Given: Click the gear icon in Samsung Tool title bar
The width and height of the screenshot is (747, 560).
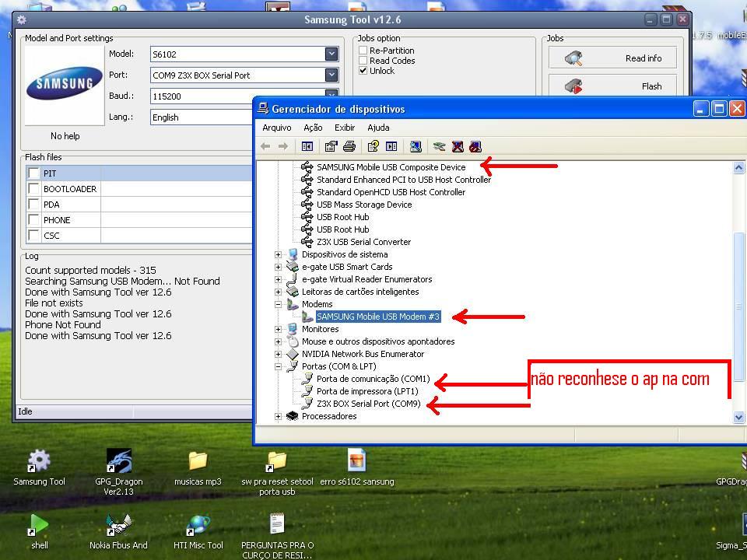Looking at the screenshot, I should point(22,20).
